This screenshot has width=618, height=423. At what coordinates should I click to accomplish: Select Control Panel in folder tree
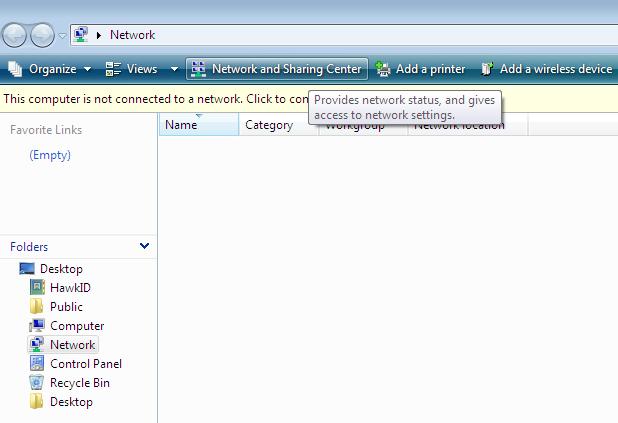[86, 364]
